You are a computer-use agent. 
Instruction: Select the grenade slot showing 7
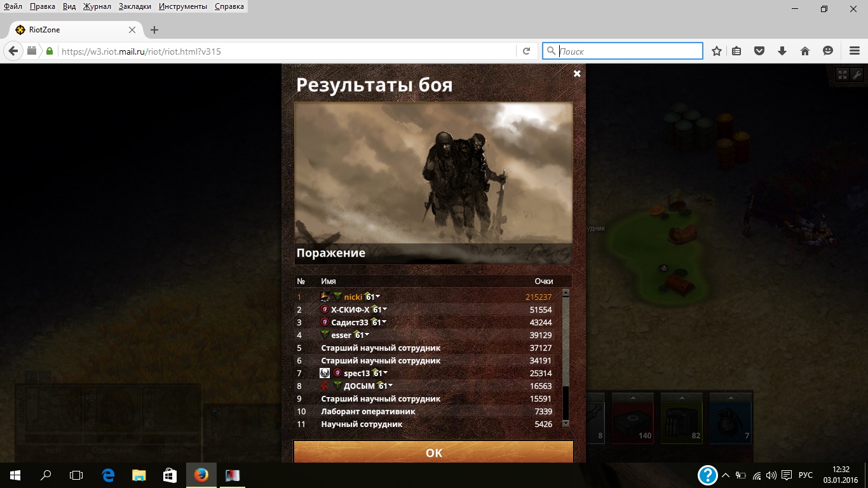coord(730,423)
